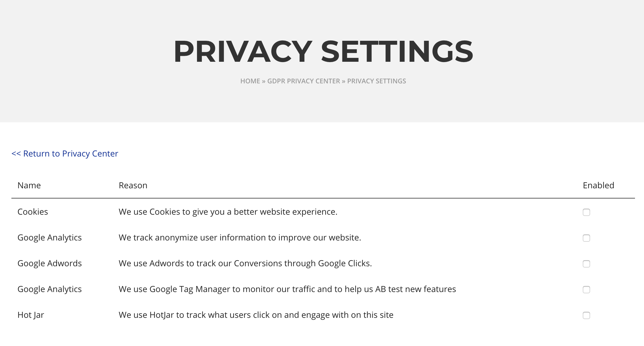Toggle the Hot Jar checkbox
Viewport: 644px width, 346px height.
[x=586, y=315]
